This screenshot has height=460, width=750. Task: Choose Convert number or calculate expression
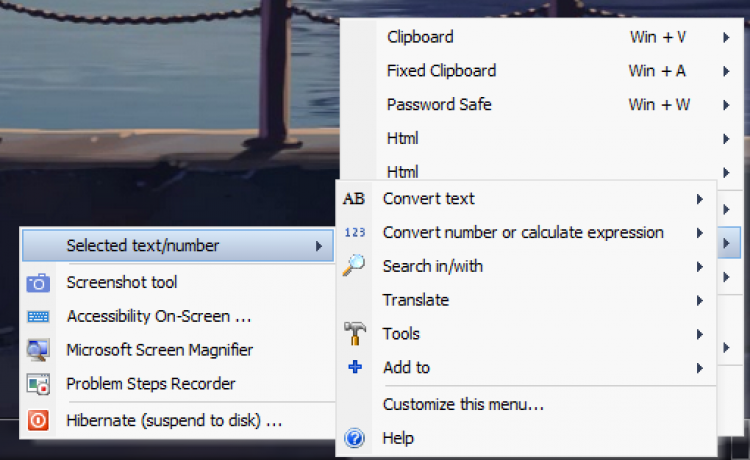click(523, 233)
